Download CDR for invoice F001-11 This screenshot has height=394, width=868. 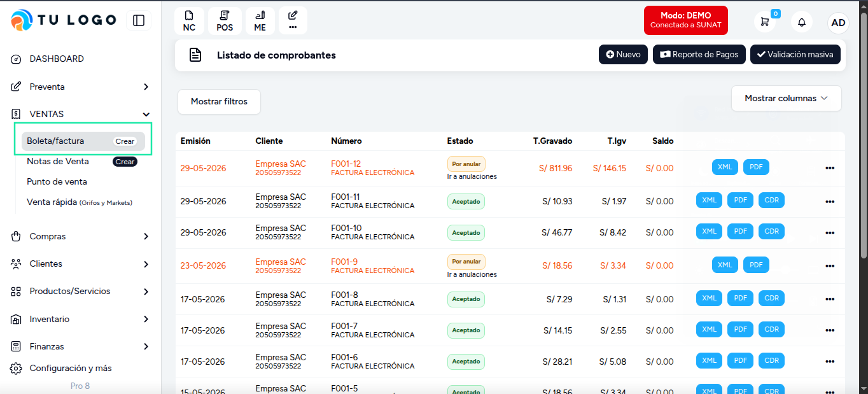tap(771, 200)
